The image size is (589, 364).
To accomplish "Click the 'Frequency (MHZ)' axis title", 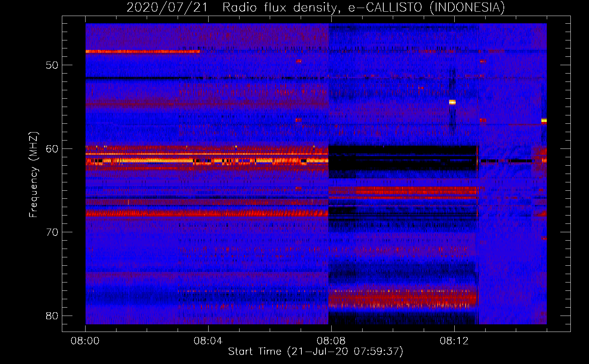I will point(33,175).
